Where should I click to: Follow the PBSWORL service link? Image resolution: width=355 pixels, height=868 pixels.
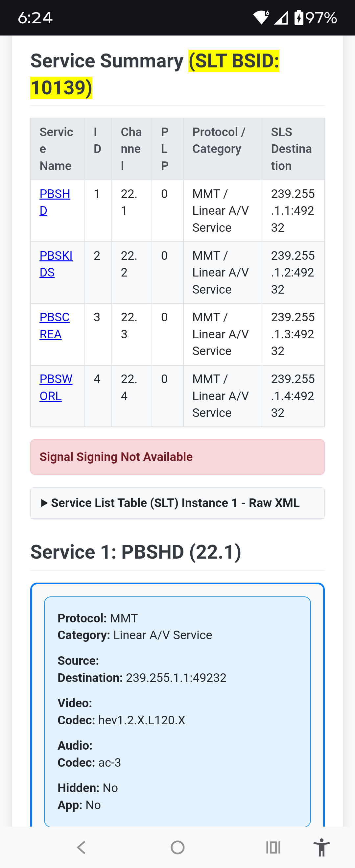pyautogui.click(x=56, y=388)
